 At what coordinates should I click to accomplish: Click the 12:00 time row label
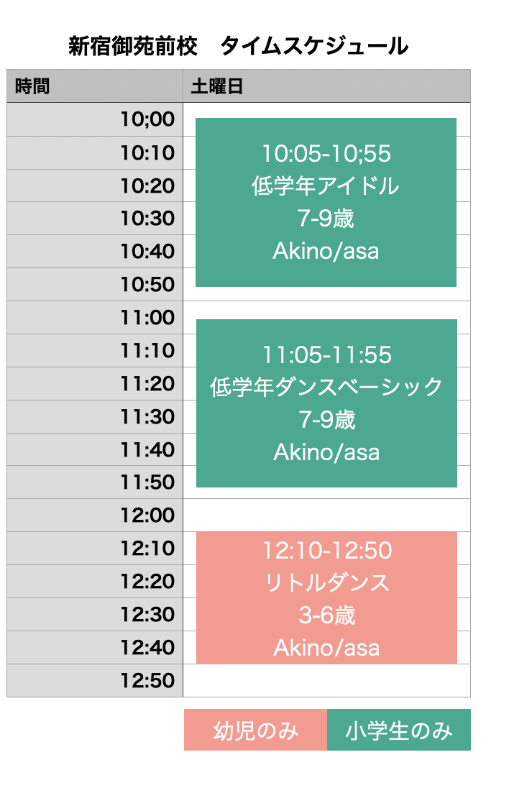click(x=95, y=516)
